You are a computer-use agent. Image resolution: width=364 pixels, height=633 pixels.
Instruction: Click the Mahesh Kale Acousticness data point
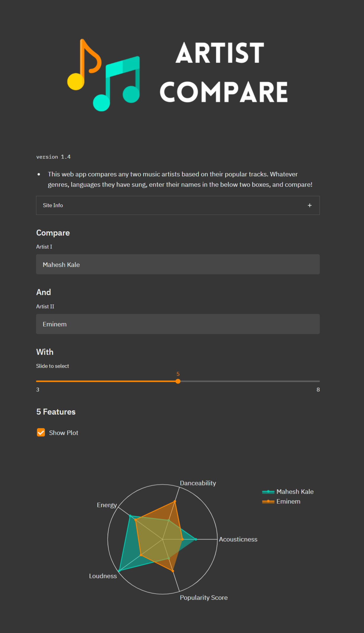(196, 539)
